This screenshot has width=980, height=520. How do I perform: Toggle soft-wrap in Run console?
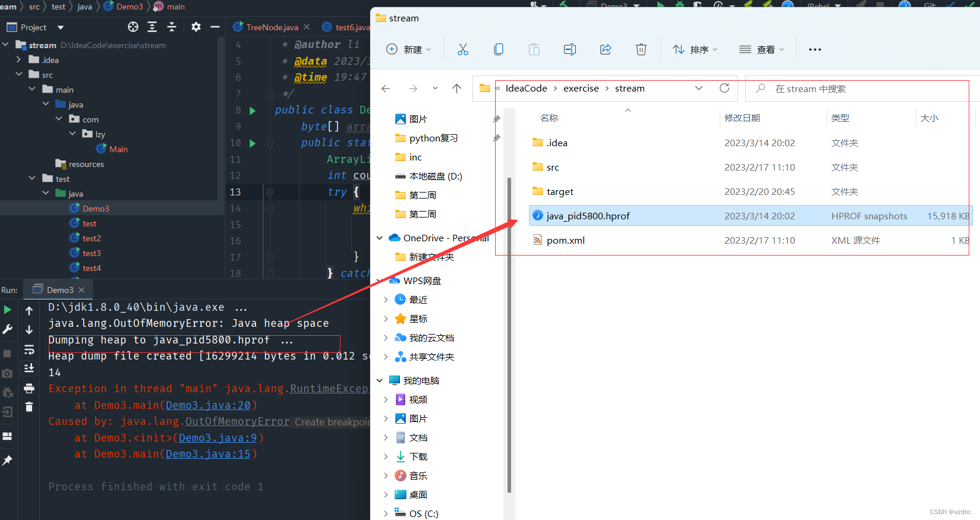(x=29, y=349)
